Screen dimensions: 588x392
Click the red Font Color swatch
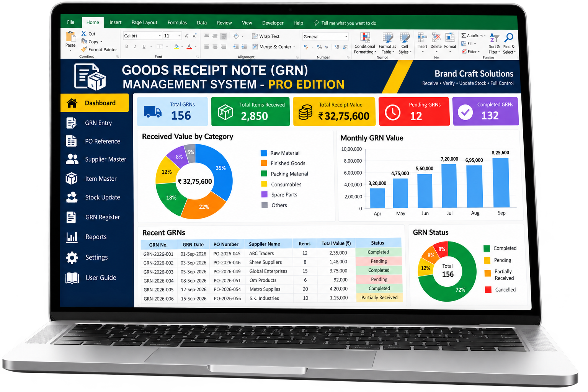pos(189,47)
